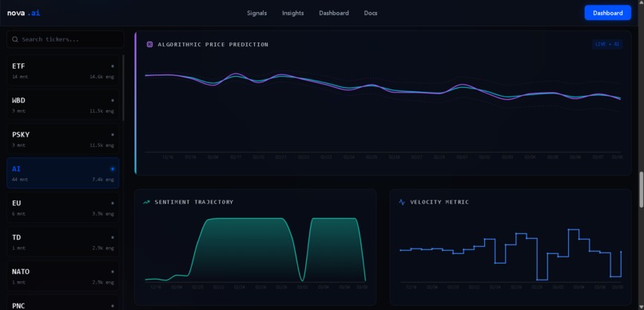Click the nova.ai logo
The width and height of the screenshot is (644, 310).
[23, 13]
